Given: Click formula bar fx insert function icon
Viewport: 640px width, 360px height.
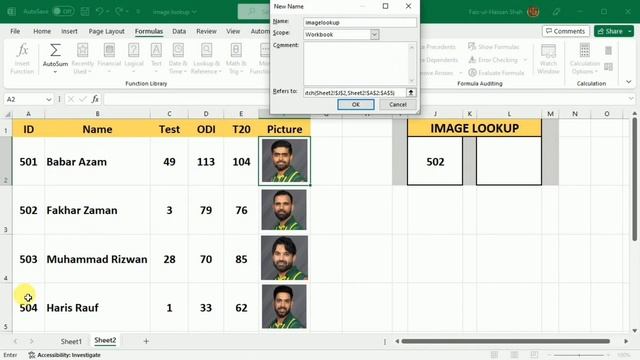Looking at the screenshot, I should coord(95,99).
